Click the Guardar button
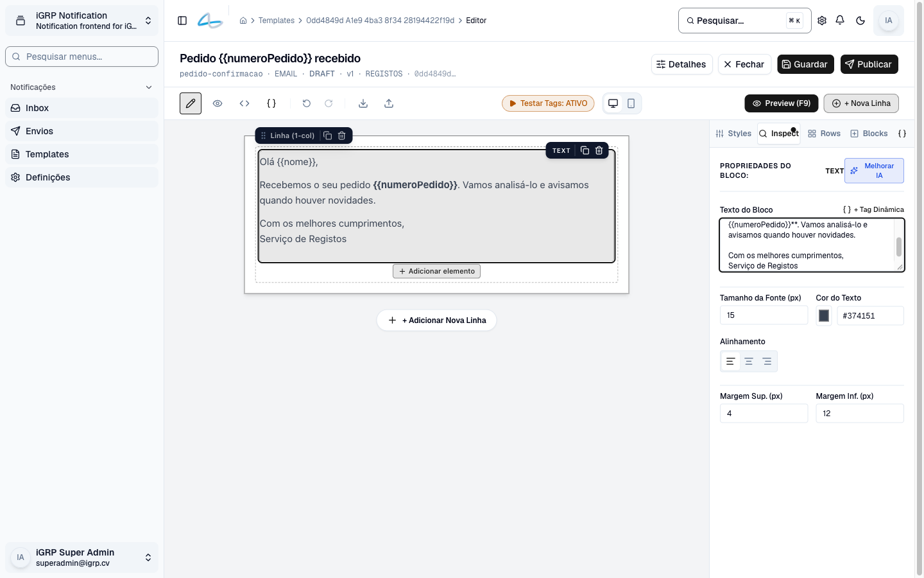 pos(805,64)
